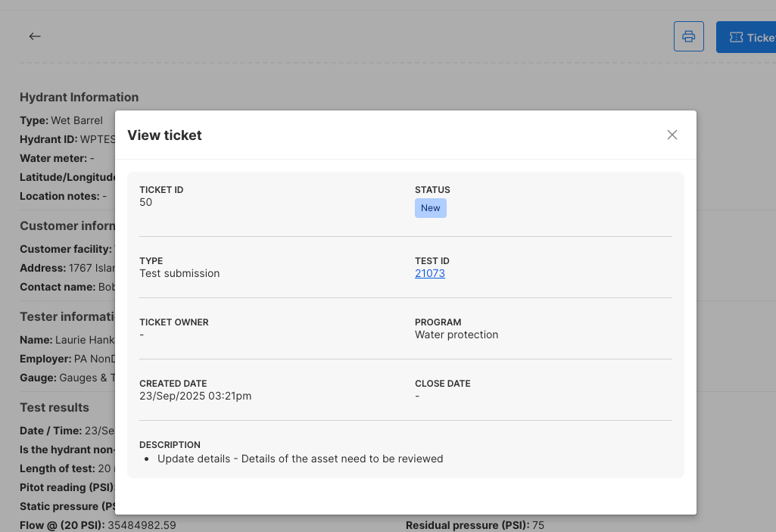Image resolution: width=776 pixels, height=532 pixels.
Task: Close the View ticket dialog
Action: click(672, 135)
